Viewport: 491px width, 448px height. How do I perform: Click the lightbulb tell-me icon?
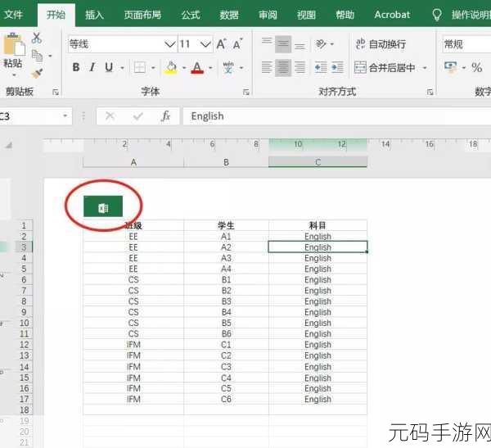point(437,15)
